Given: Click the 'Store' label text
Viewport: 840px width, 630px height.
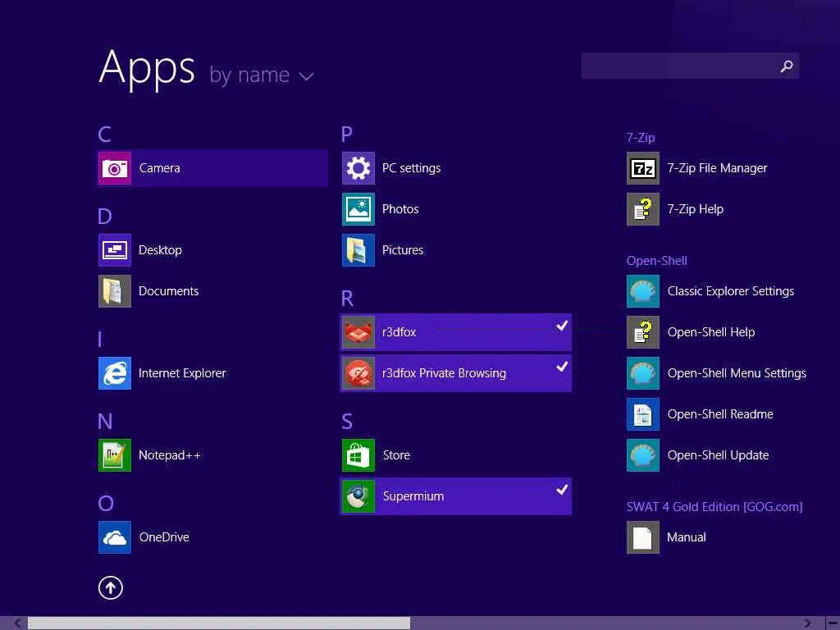Looking at the screenshot, I should [x=396, y=455].
